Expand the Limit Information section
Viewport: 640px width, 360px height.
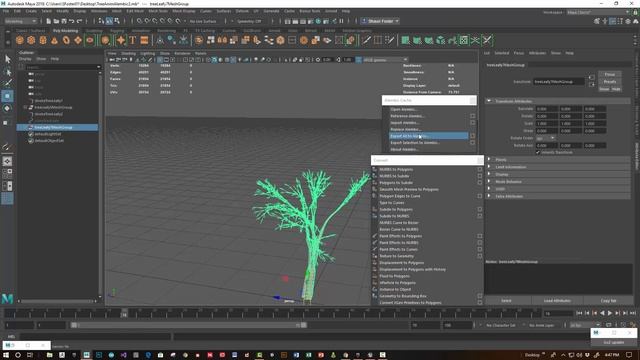[x=489, y=167]
